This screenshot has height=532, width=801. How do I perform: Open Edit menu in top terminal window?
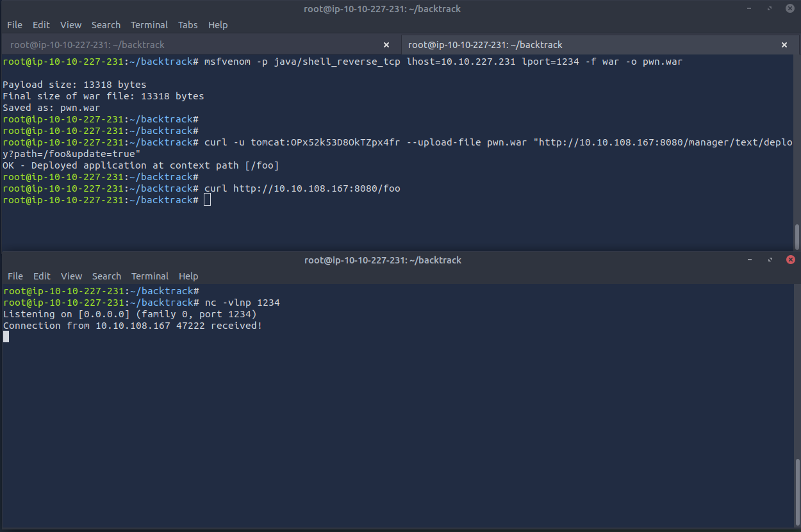point(41,25)
